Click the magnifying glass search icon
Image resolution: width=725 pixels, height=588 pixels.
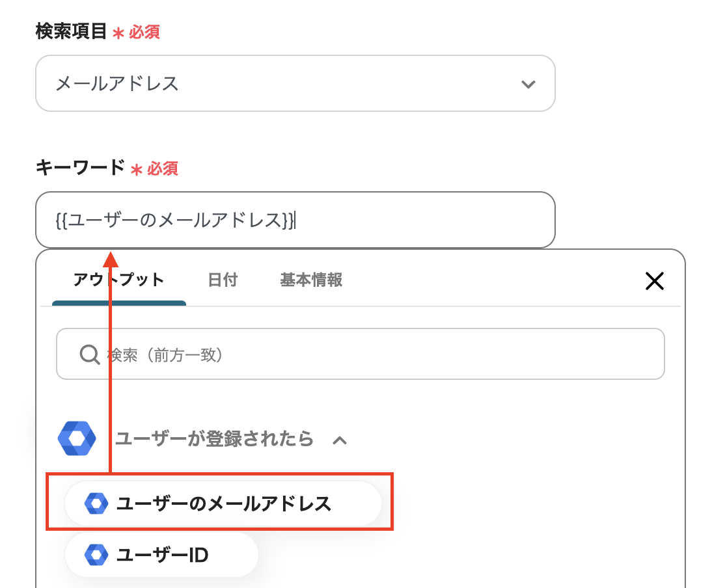tap(89, 354)
